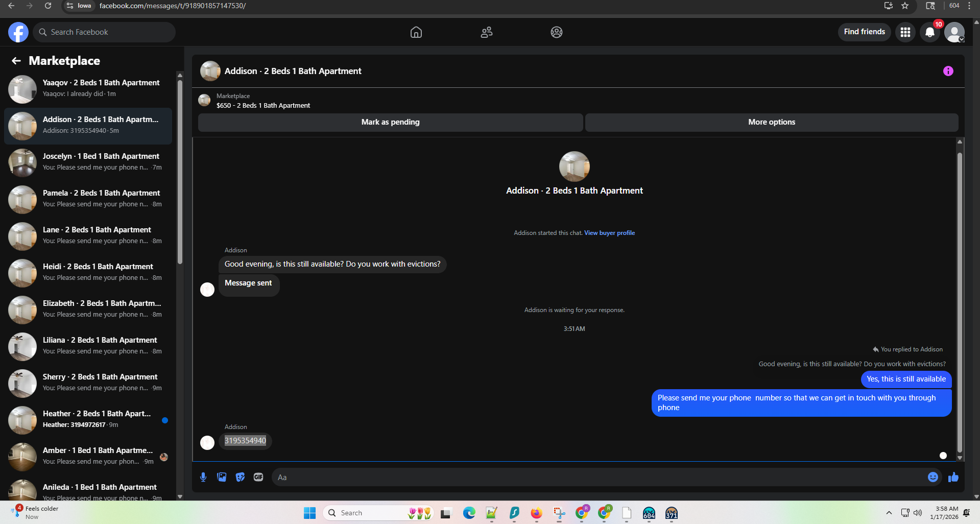Click the Home icon in top navigation
Viewport: 980px width, 524px height.
point(416,32)
